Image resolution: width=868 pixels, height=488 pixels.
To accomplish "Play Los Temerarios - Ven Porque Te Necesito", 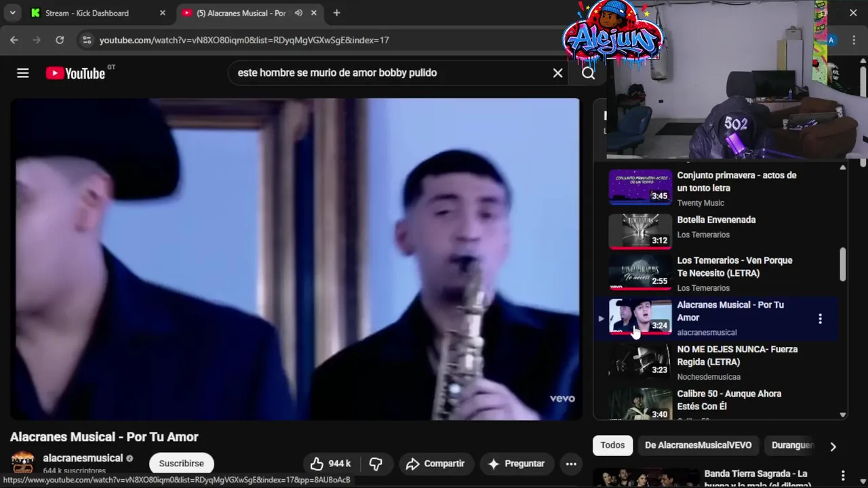I will point(734,267).
